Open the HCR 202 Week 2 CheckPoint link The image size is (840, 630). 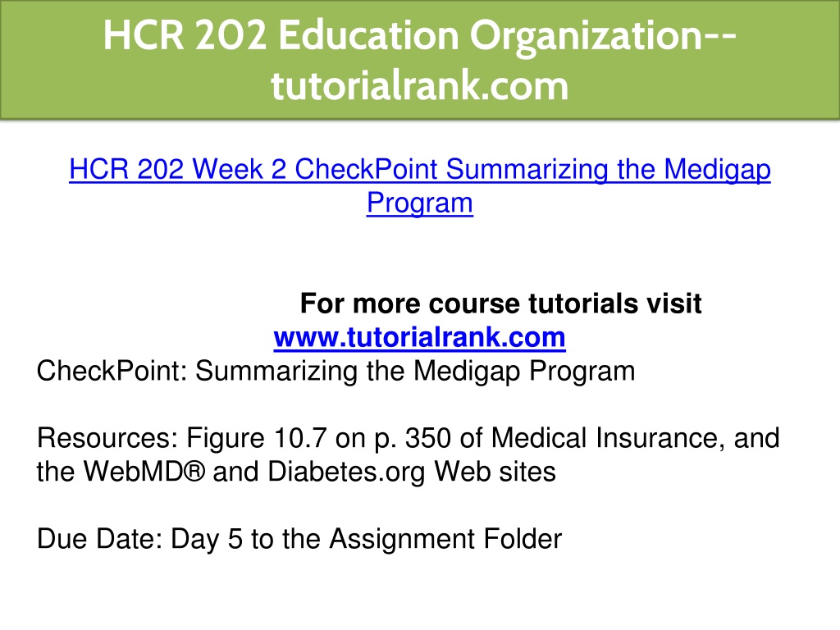pyautogui.click(x=420, y=186)
